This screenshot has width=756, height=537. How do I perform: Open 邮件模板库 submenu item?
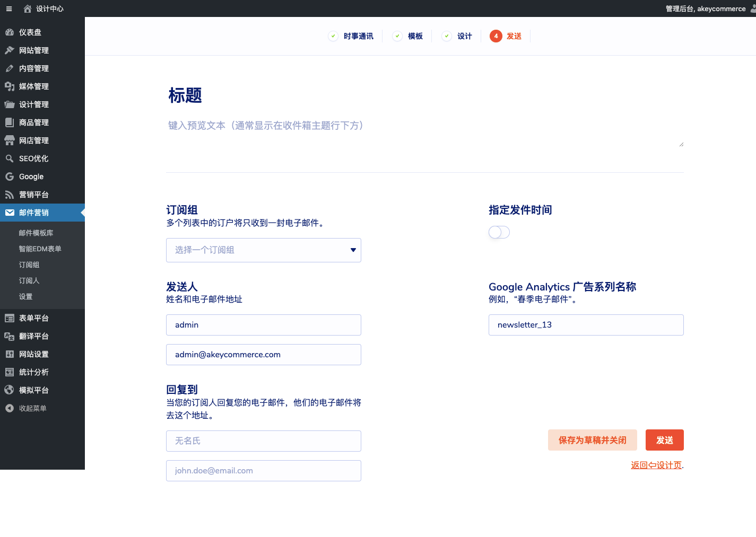coord(36,233)
